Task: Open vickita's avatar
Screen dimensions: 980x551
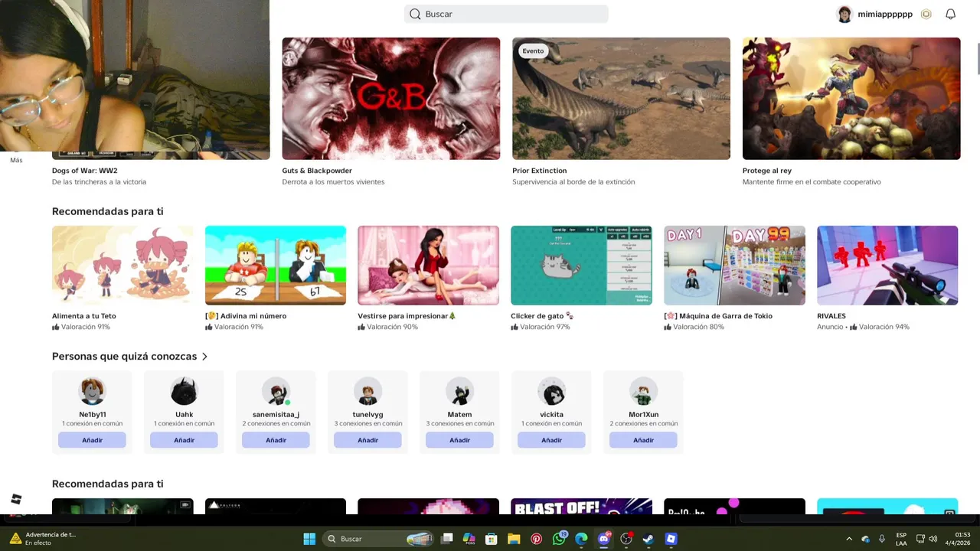Action: 551,392
